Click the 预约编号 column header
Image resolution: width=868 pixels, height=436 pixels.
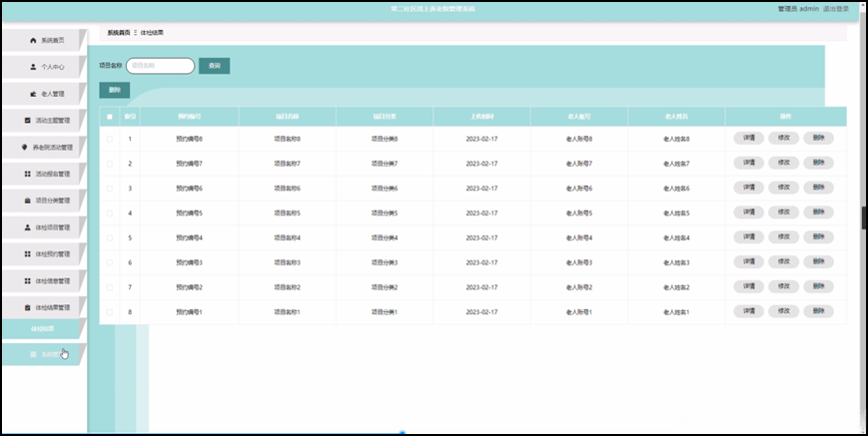click(190, 117)
